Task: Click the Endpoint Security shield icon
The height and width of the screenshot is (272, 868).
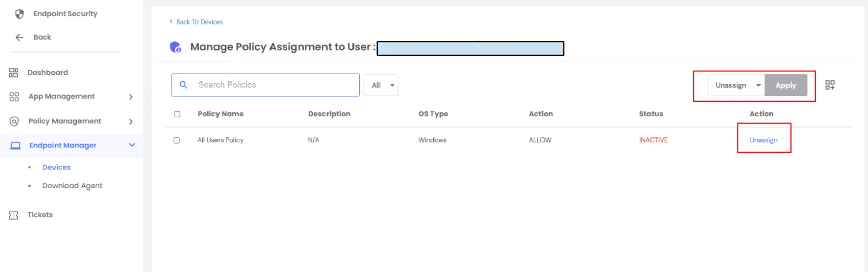Action: pos(19,14)
